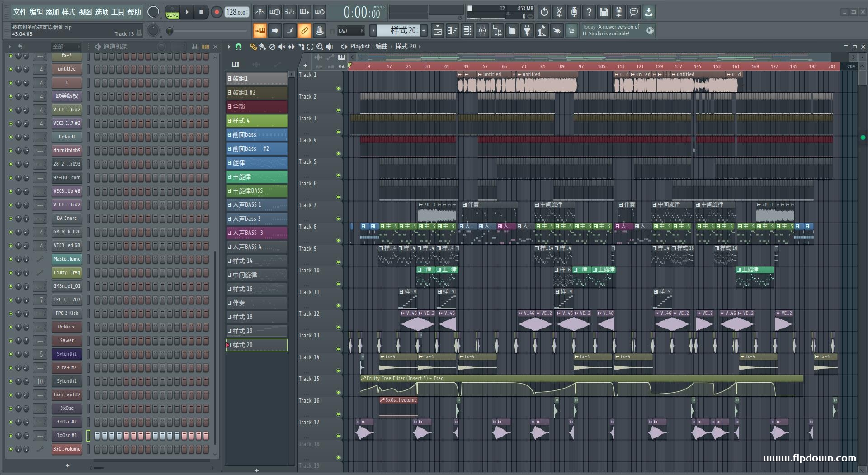The height and width of the screenshot is (475, 868).
Task: Select the Slip tool in playlist toolbar
Action: coord(291,47)
